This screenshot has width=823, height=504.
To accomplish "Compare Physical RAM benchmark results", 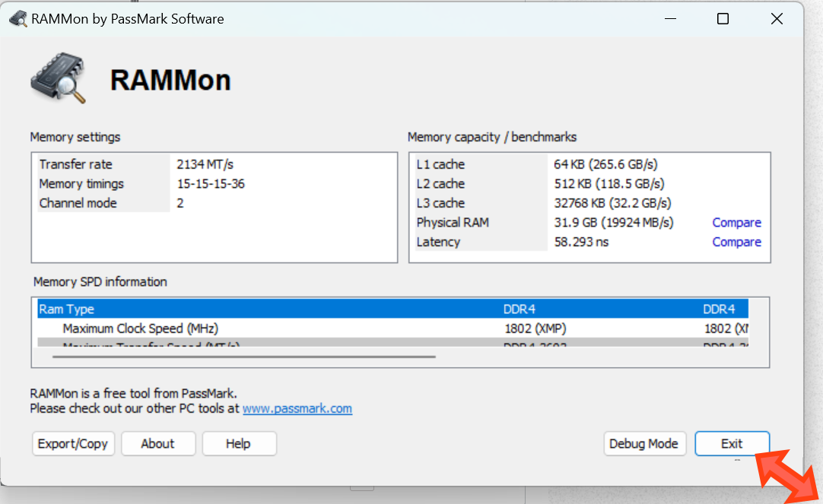I will tap(736, 223).
